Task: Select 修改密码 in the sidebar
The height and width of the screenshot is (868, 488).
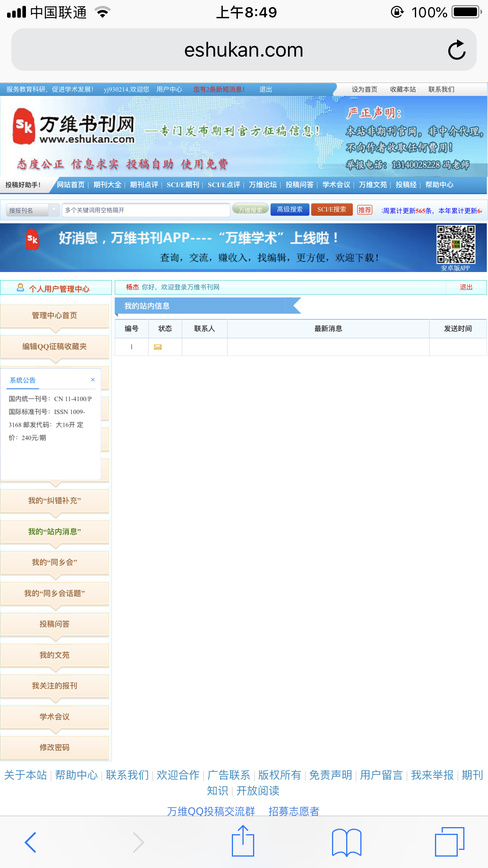Action: click(55, 747)
